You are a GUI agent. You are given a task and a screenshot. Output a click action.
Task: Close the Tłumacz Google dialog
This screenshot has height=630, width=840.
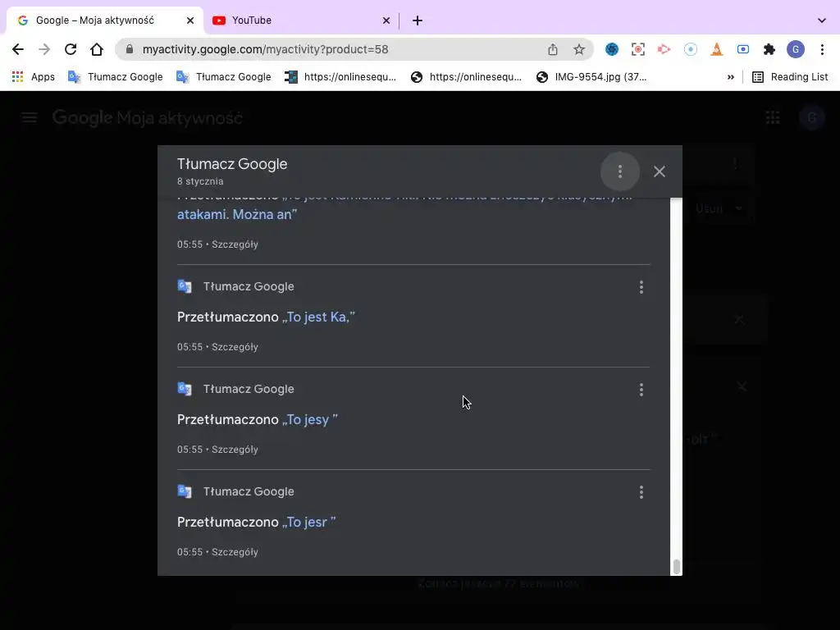point(659,171)
